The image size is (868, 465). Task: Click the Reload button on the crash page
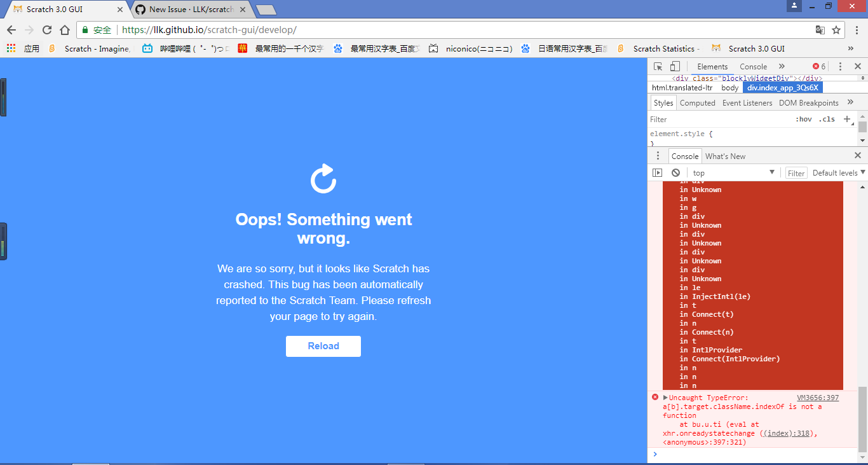(x=323, y=346)
